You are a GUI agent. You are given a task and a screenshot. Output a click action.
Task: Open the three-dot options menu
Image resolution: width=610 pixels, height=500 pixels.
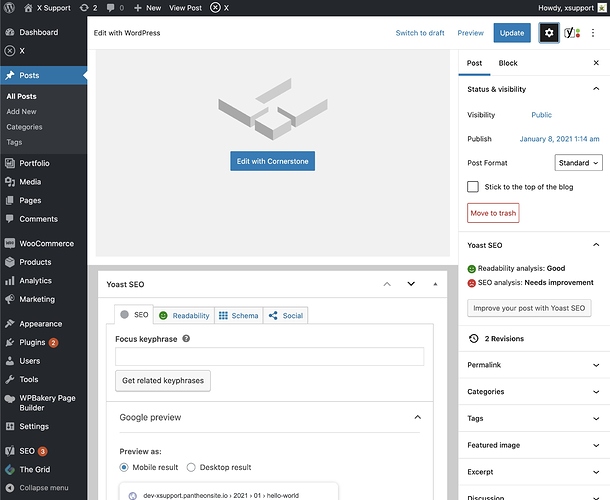(592, 33)
